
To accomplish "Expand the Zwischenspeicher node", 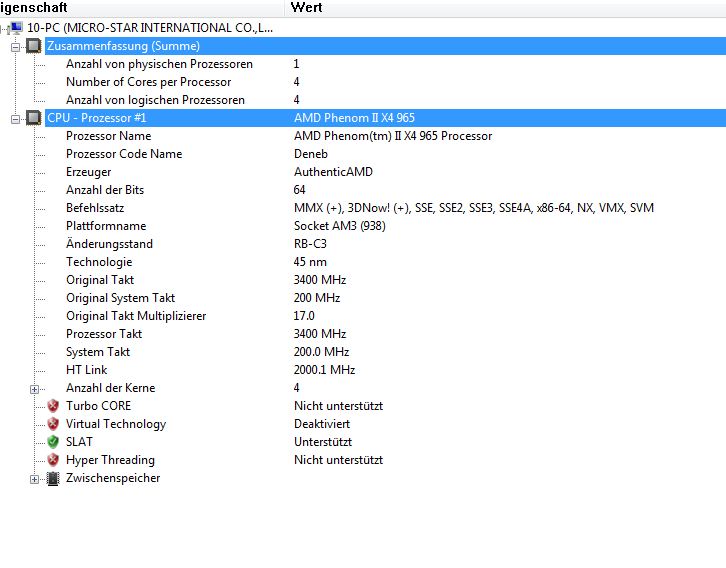I will (x=34, y=479).
